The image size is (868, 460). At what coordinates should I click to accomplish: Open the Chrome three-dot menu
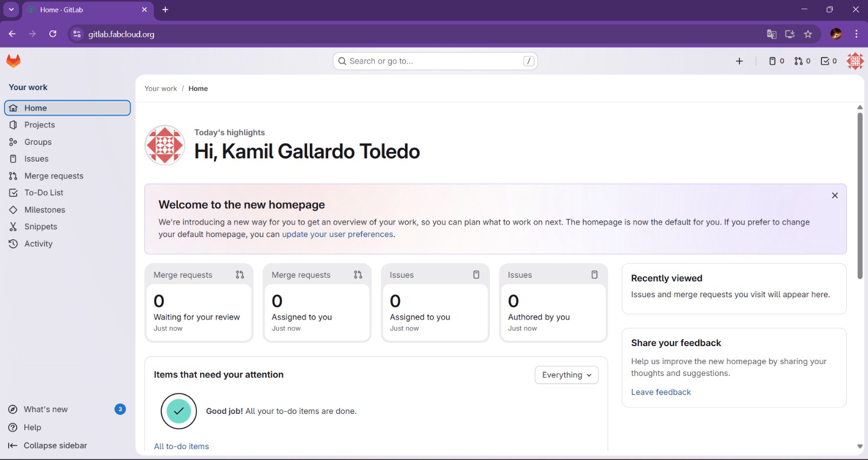click(856, 34)
